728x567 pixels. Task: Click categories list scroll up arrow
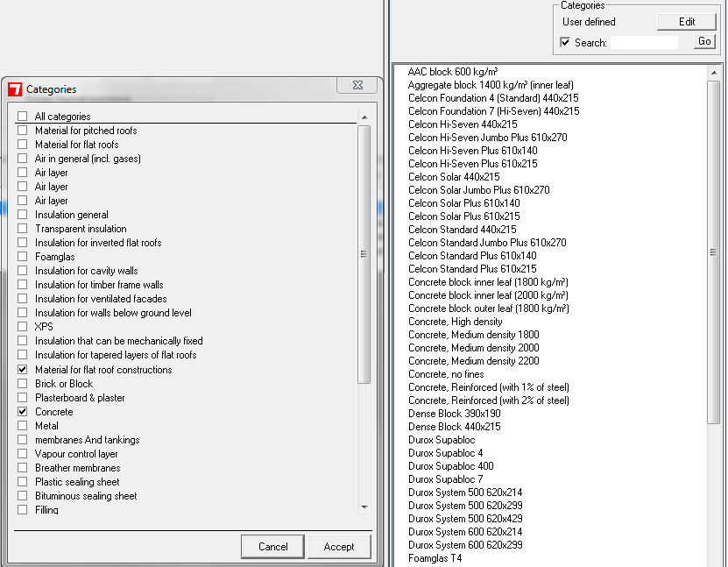pos(364,117)
